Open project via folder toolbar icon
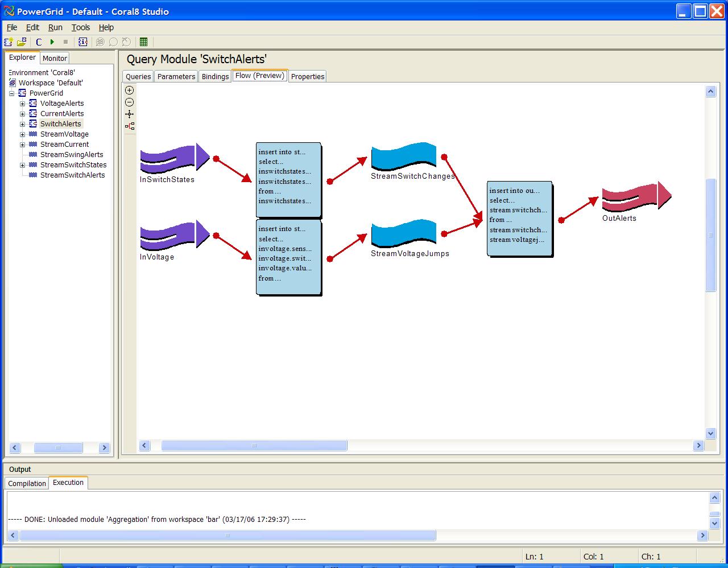The height and width of the screenshot is (568, 728). (22, 42)
